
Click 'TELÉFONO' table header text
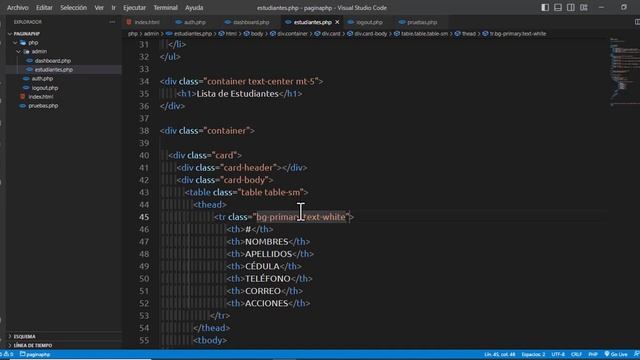pyautogui.click(x=268, y=278)
